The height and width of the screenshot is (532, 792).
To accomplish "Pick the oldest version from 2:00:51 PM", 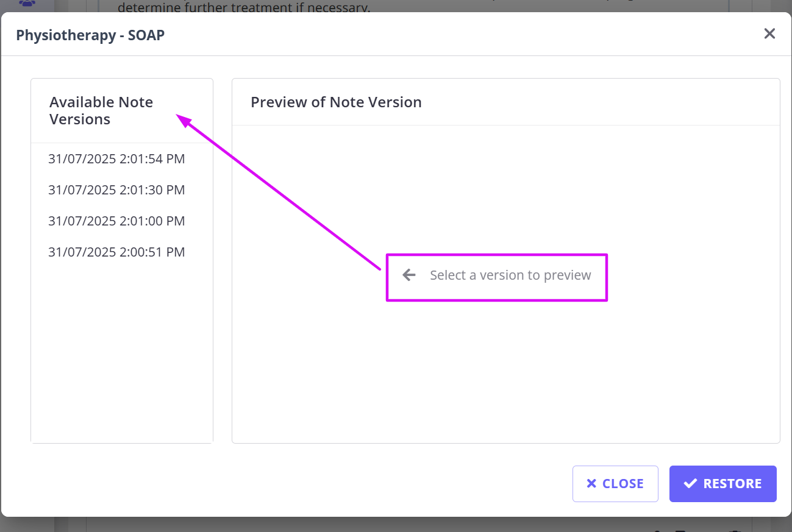I will [x=116, y=252].
